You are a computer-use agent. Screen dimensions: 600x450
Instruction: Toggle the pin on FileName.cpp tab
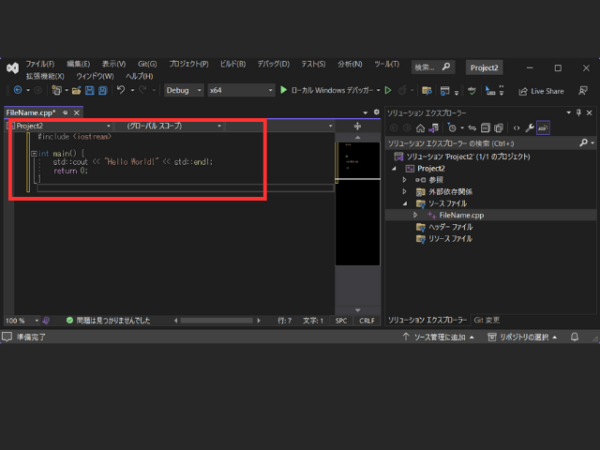pyautogui.click(x=65, y=112)
